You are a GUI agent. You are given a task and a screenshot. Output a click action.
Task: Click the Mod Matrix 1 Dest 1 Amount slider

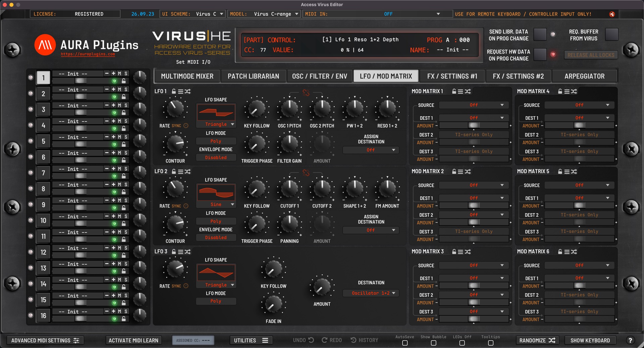[474, 126]
